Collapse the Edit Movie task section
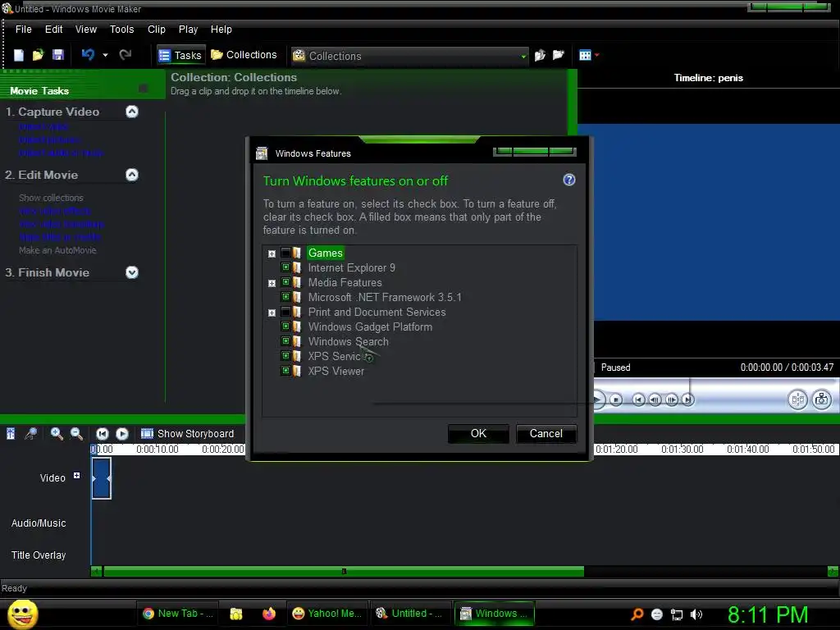840x630 pixels. [132, 175]
